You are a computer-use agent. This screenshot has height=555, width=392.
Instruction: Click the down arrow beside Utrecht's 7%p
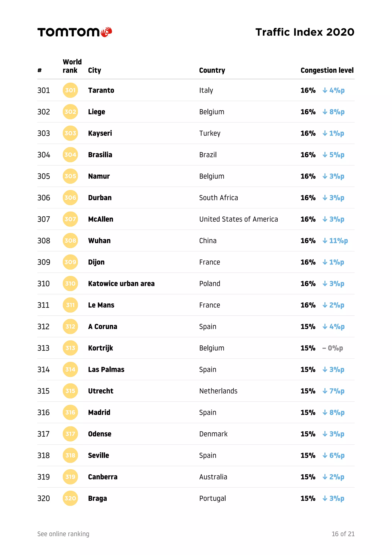coord(325,391)
